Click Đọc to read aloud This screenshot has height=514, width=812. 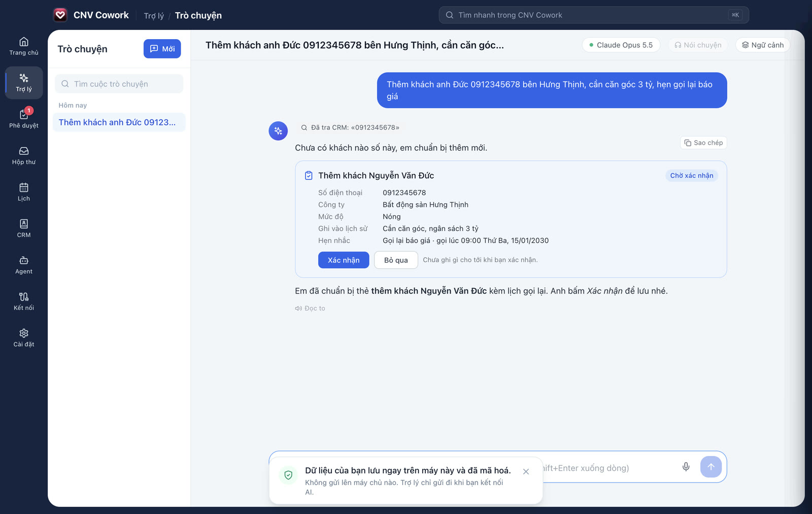[310, 308]
